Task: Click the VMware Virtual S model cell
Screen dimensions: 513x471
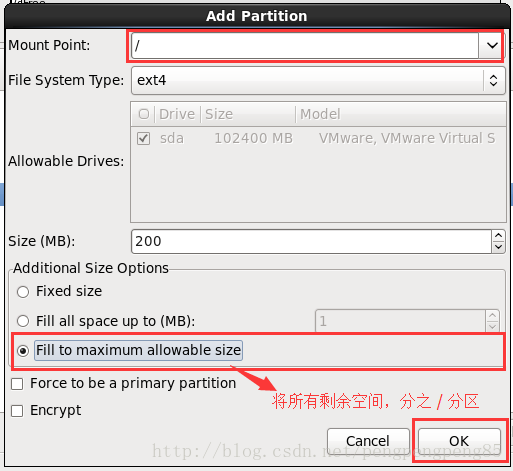Action: pos(407,138)
